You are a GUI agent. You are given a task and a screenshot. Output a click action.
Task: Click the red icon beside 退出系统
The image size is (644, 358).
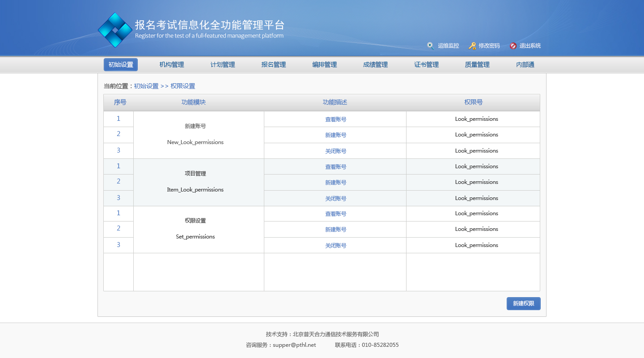point(513,46)
